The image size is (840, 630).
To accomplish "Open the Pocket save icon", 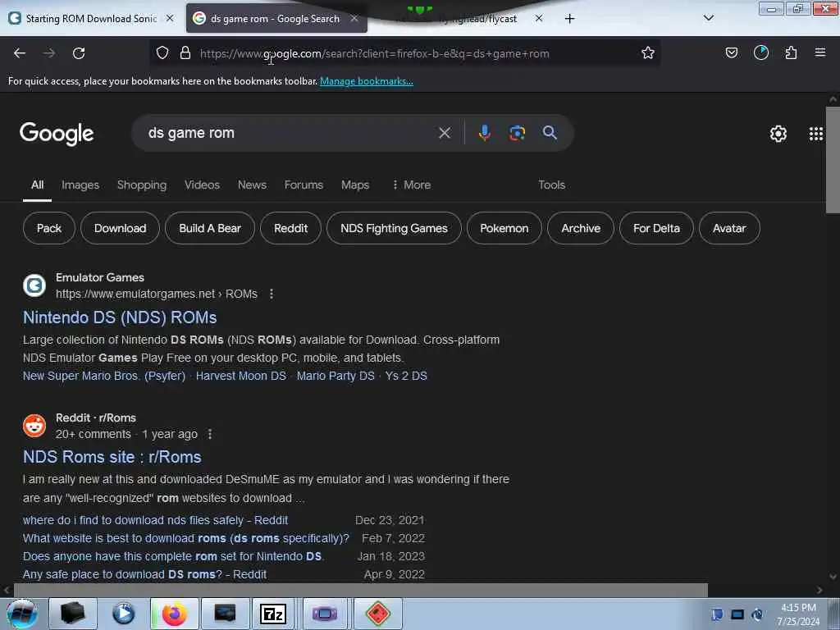I will 731,52.
